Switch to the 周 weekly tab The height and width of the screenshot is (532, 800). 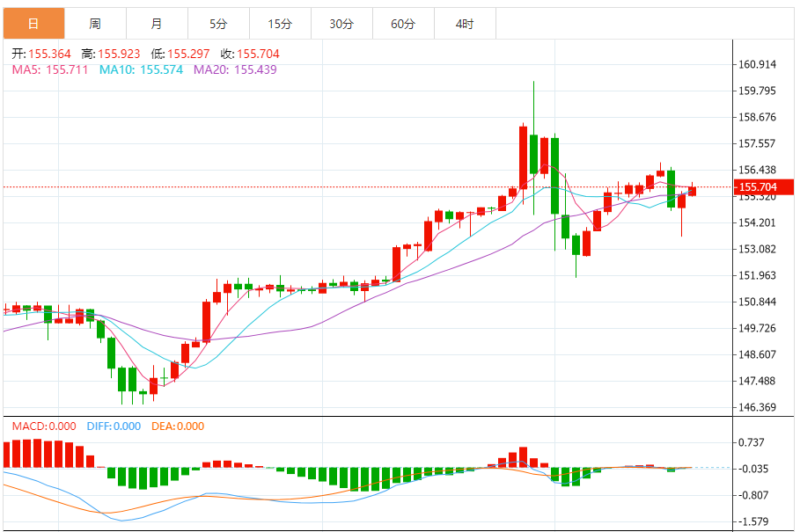coord(95,24)
